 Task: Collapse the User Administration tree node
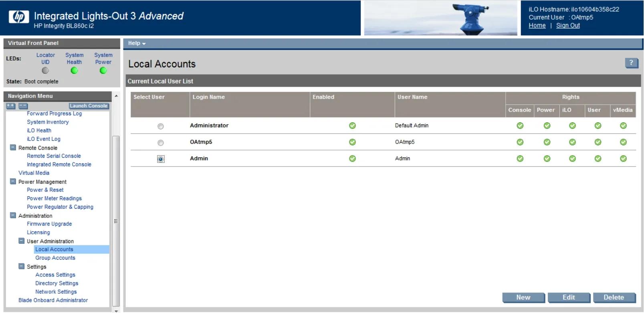tap(21, 241)
